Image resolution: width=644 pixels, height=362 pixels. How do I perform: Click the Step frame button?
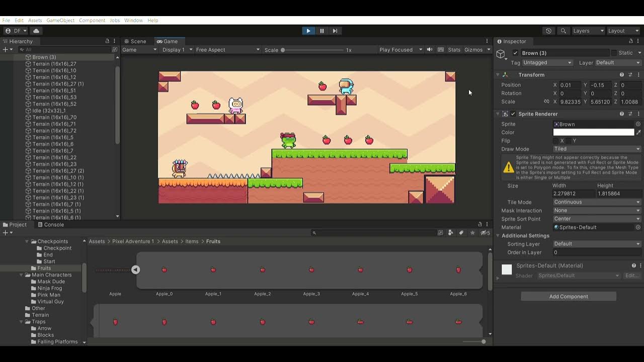pyautogui.click(x=335, y=31)
